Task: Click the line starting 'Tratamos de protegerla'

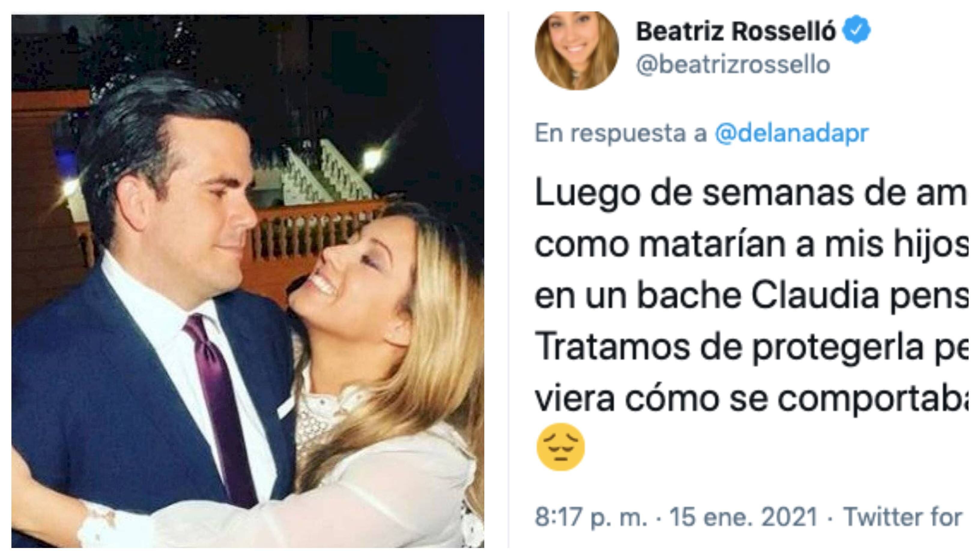Action: (x=751, y=347)
